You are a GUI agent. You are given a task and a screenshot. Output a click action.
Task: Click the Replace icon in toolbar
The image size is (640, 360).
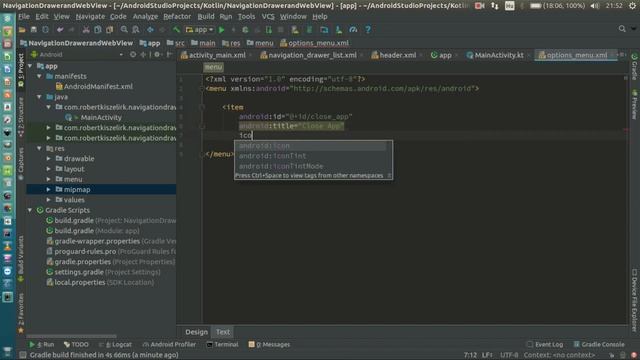(136, 30)
